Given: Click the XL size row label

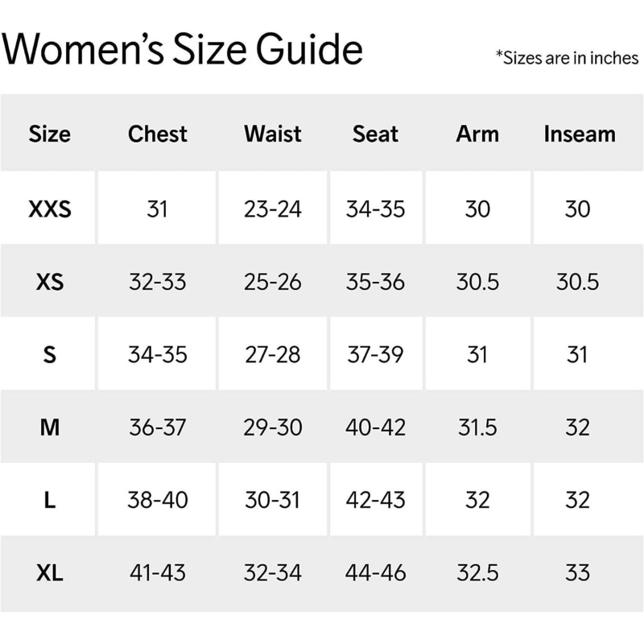Looking at the screenshot, I should click(x=49, y=573).
